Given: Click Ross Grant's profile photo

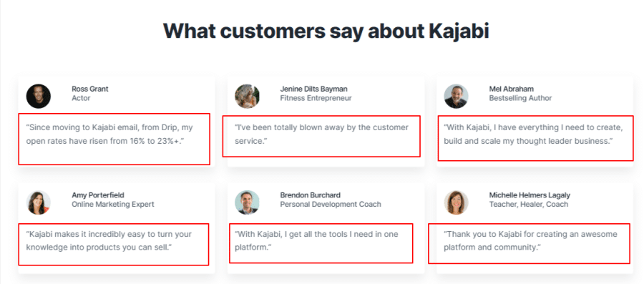Looking at the screenshot, I should [x=38, y=97].
